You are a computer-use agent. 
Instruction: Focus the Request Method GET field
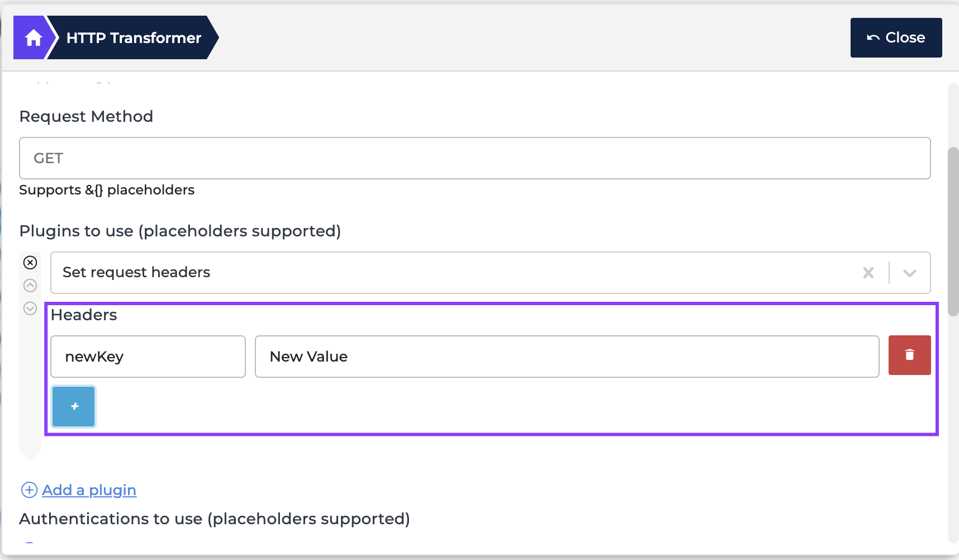pyautogui.click(x=475, y=158)
